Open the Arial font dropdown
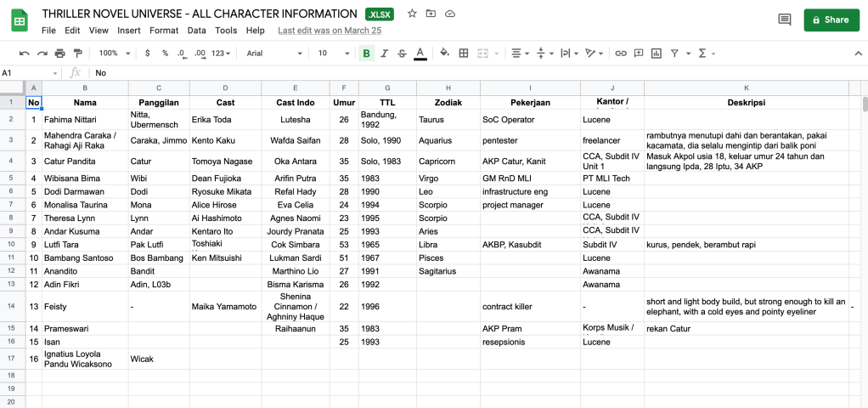The image size is (868, 408). point(273,53)
